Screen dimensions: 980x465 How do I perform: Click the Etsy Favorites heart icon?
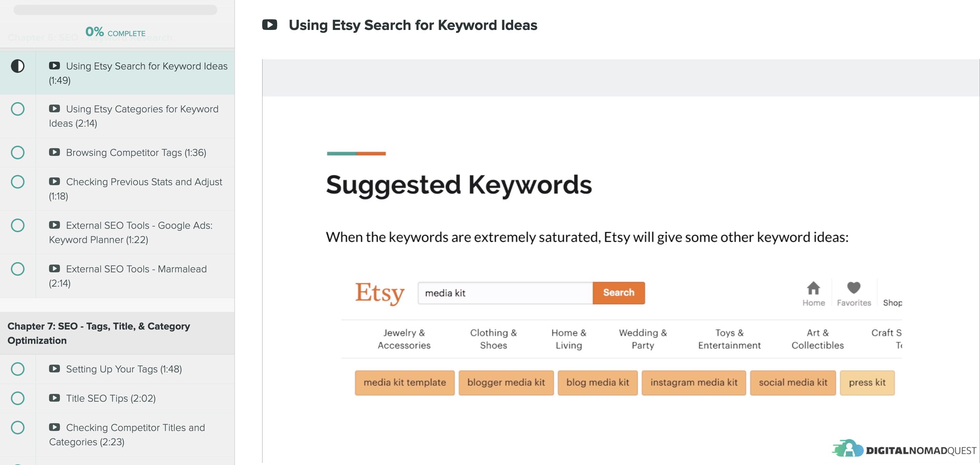coord(854,287)
